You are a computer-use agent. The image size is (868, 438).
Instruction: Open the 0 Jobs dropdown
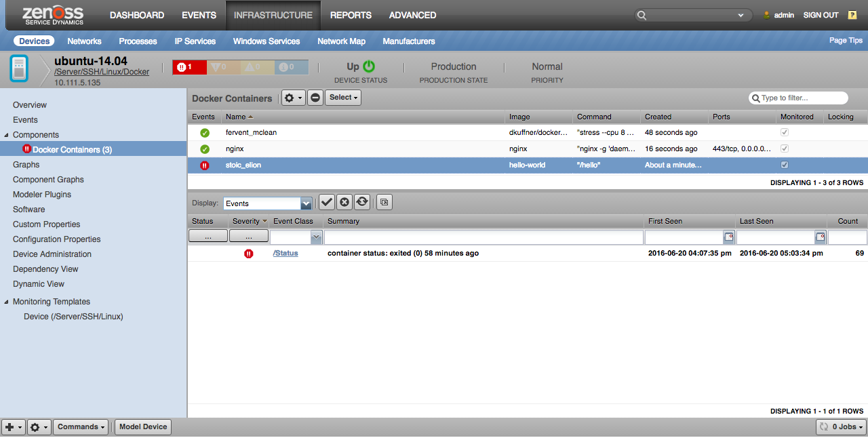pyautogui.click(x=841, y=426)
